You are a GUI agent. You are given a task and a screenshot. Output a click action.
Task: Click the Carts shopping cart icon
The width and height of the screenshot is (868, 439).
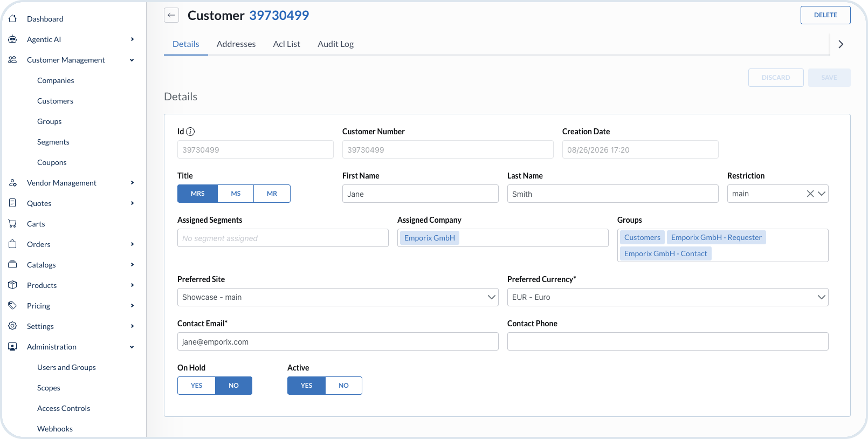coord(12,224)
